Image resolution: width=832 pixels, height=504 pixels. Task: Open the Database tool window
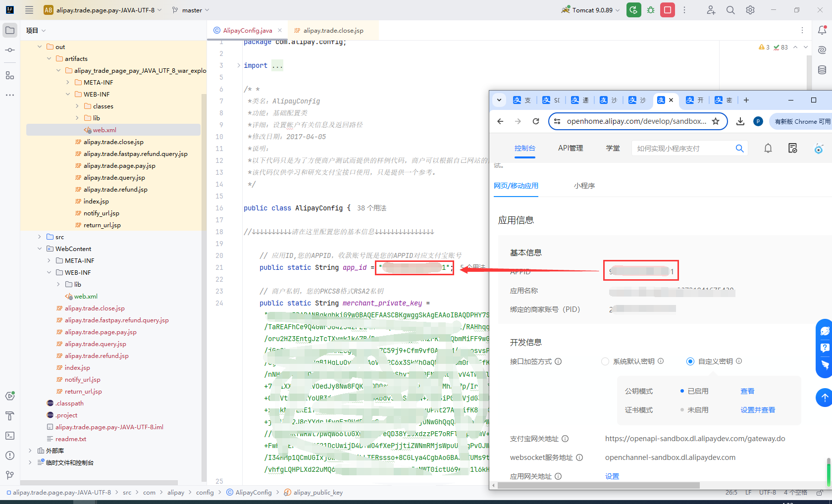pyautogui.click(x=822, y=70)
